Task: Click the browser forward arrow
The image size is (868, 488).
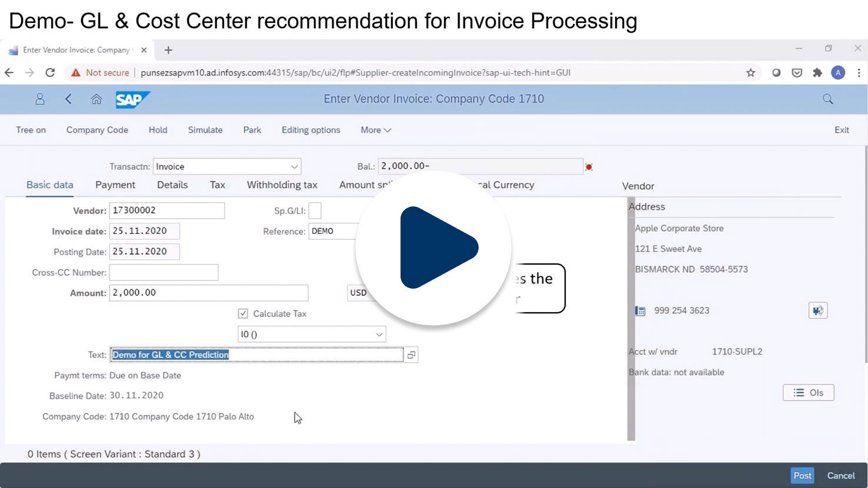Action: [x=29, y=73]
